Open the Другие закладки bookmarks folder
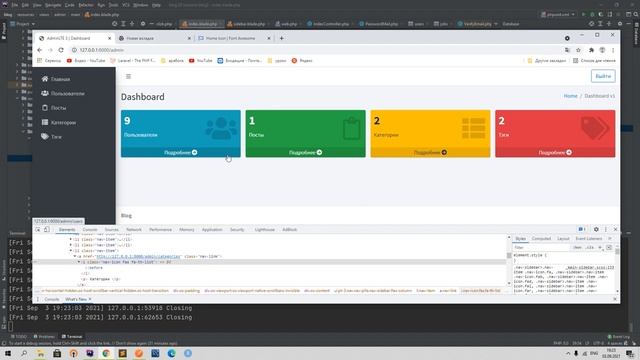640x360 pixels. click(x=547, y=60)
